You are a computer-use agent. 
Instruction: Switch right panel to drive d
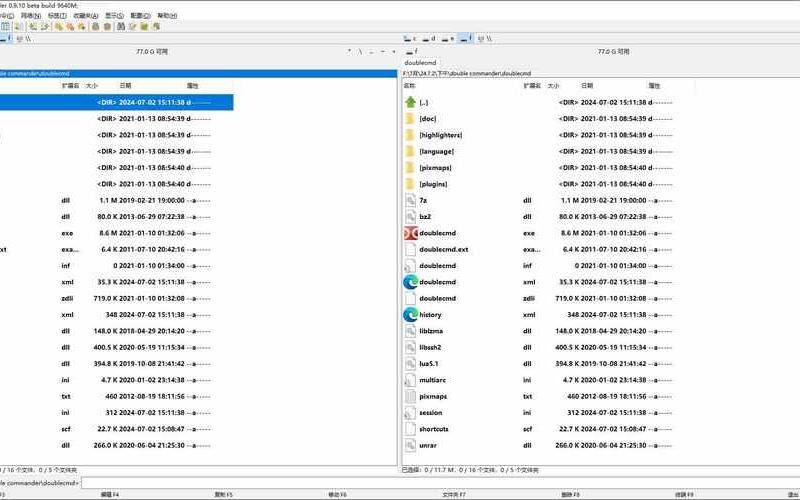coord(429,38)
